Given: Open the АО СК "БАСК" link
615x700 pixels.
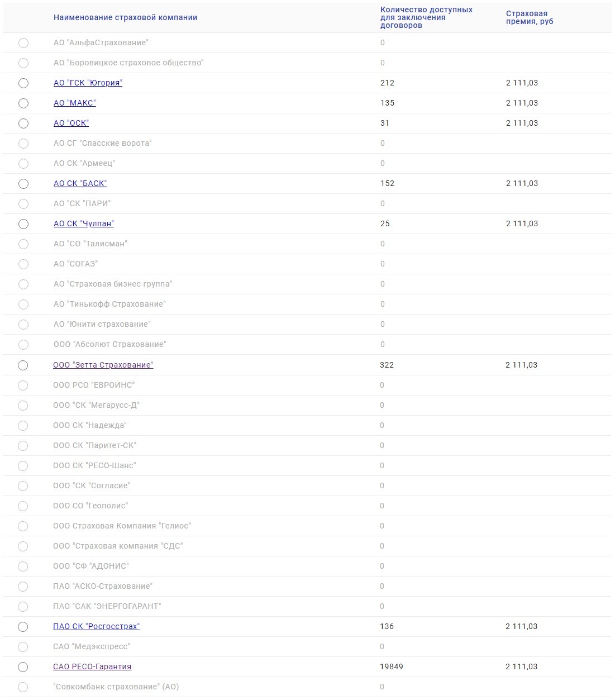Looking at the screenshot, I should pos(80,183).
